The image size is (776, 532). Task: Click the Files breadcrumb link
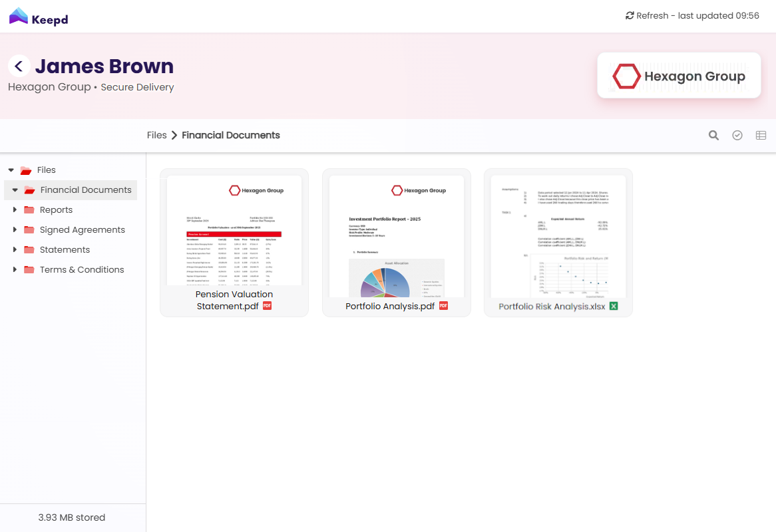click(x=156, y=136)
